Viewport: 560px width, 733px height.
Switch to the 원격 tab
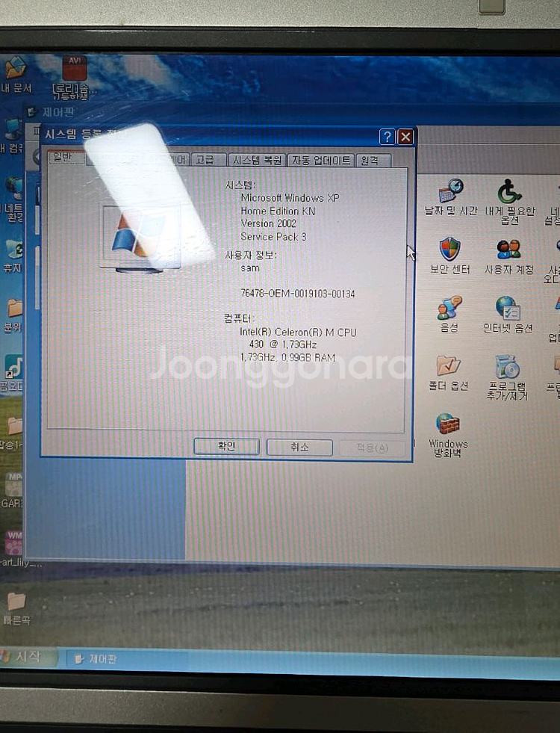373,161
